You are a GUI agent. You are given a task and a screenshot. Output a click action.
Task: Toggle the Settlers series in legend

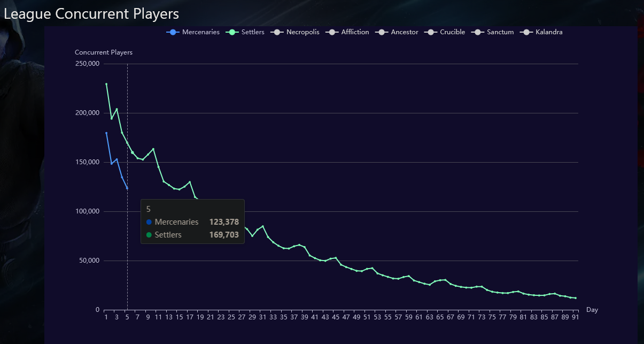pos(245,32)
